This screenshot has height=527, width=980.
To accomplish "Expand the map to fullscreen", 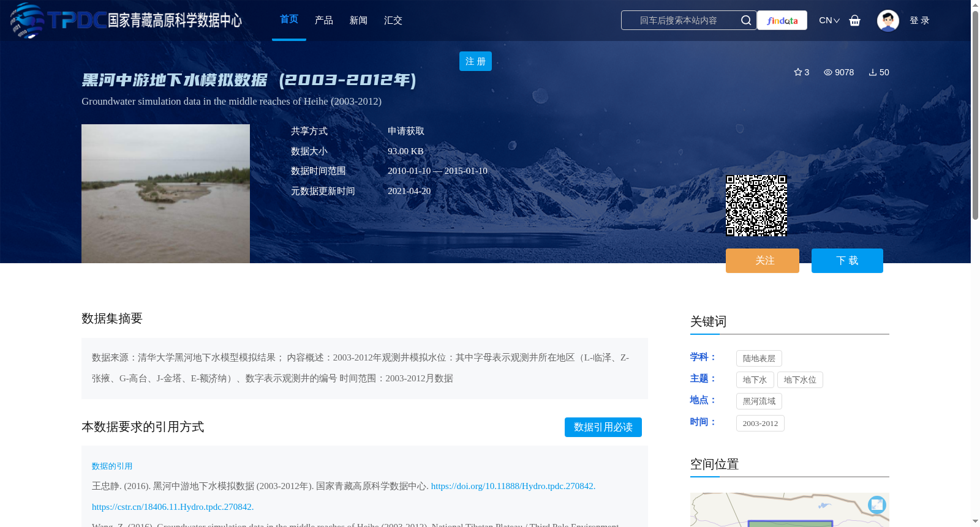I will (x=877, y=504).
